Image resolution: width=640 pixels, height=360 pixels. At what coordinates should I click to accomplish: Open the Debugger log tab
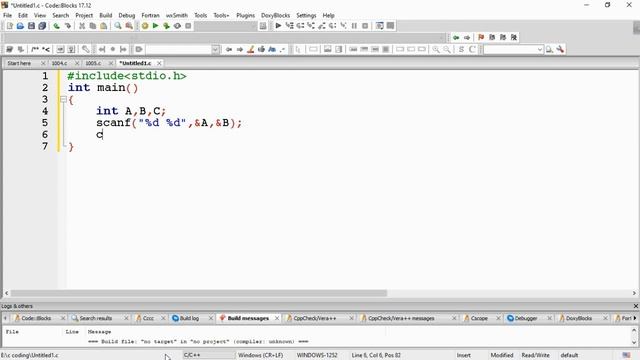tap(526, 318)
